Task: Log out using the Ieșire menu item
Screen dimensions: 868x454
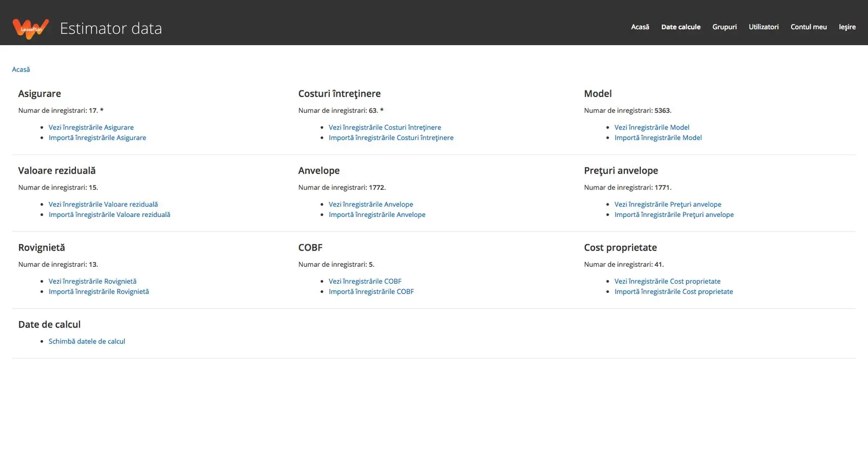Action: (x=847, y=27)
